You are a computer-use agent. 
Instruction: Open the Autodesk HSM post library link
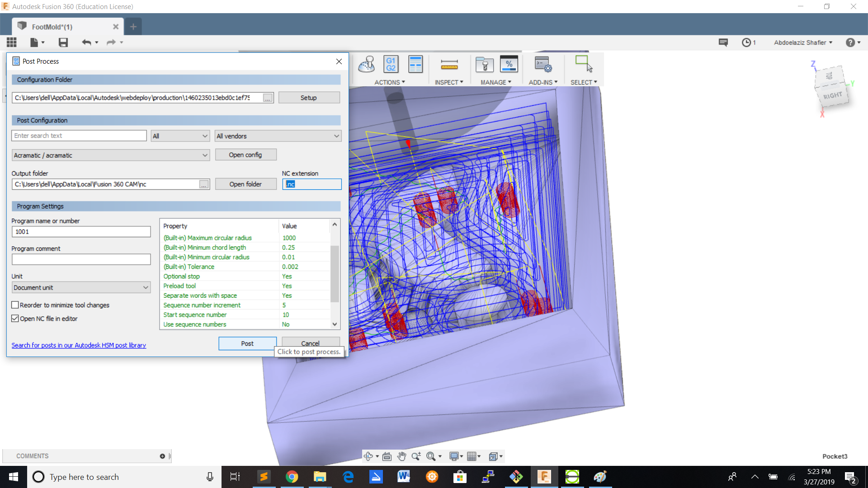79,345
